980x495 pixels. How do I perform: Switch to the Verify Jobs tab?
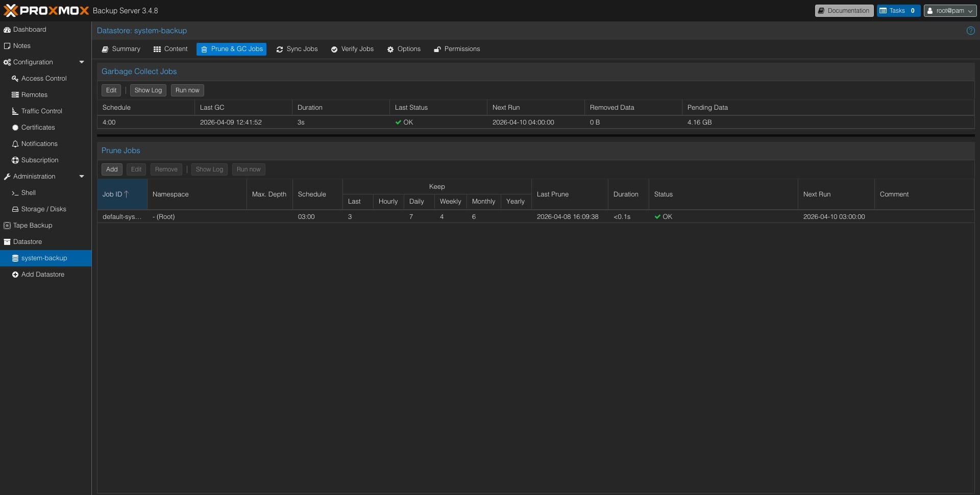(352, 49)
